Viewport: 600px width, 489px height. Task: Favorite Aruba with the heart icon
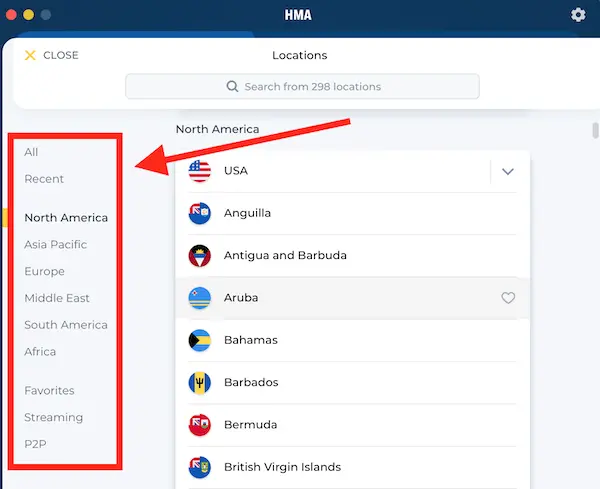click(x=508, y=298)
